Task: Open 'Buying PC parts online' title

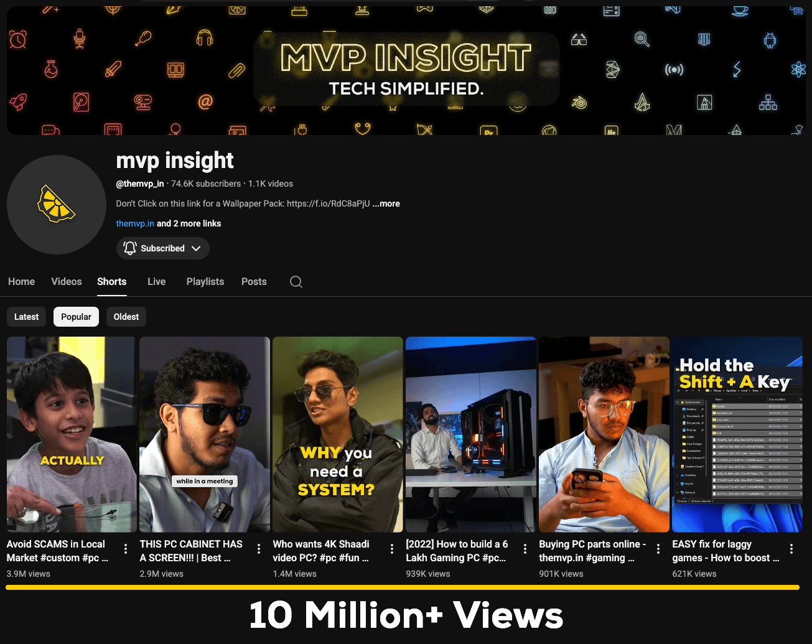Action: coord(592,551)
